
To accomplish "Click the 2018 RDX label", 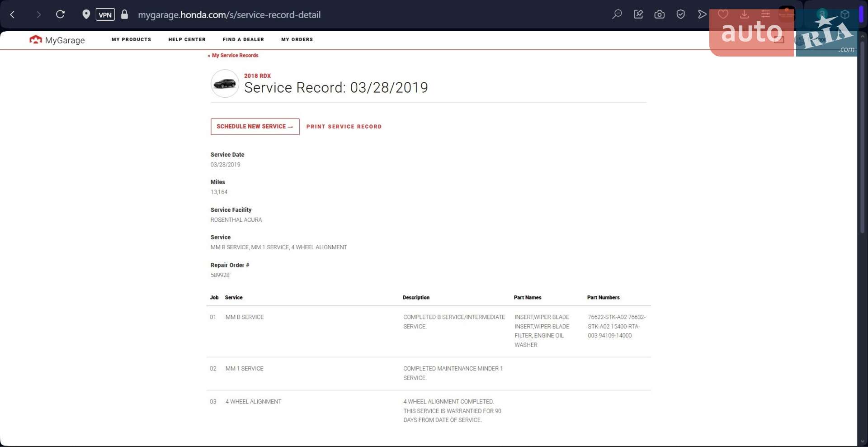I will click(x=258, y=76).
